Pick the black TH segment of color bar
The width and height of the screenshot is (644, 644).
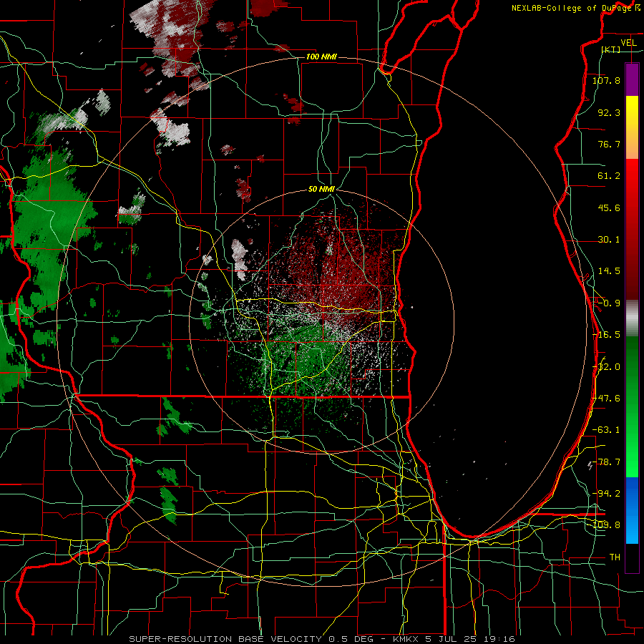point(632,557)
